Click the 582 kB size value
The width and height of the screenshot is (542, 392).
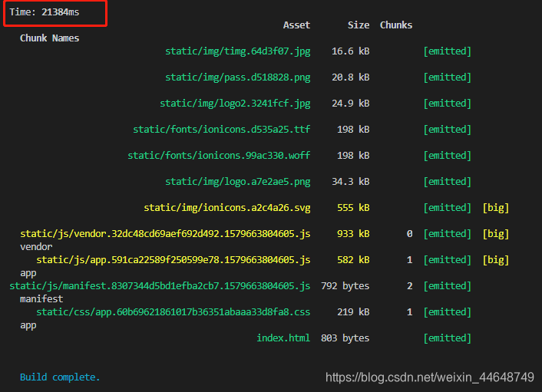coord(353,260)
